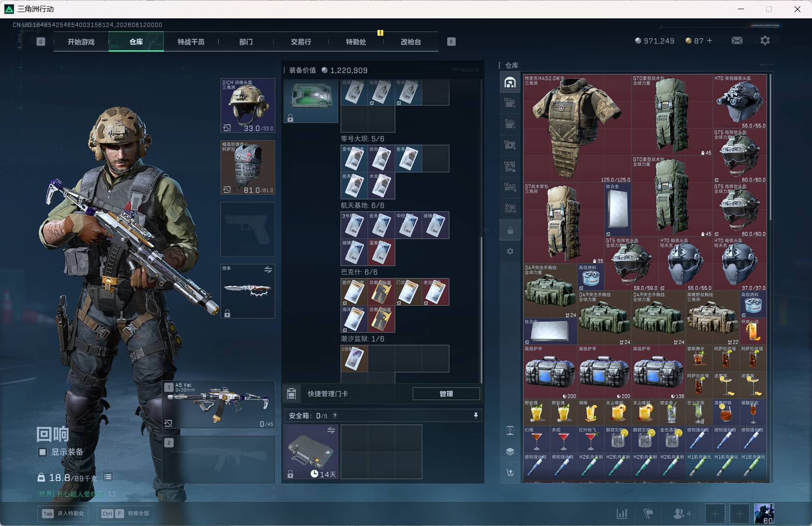Viewport: 812px width, 526px height.
Task: Click swap arrows on melee knife slot
Action: [x=268, y=270]
